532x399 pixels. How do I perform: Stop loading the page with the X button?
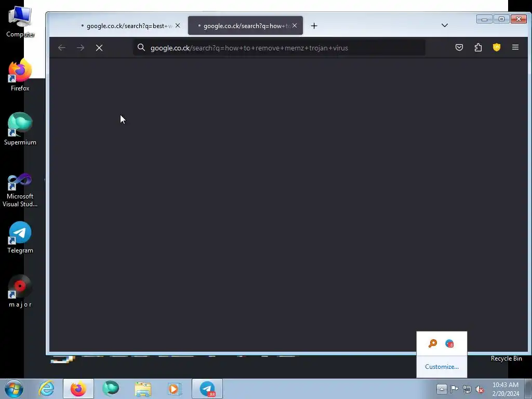tap(99, 48)
